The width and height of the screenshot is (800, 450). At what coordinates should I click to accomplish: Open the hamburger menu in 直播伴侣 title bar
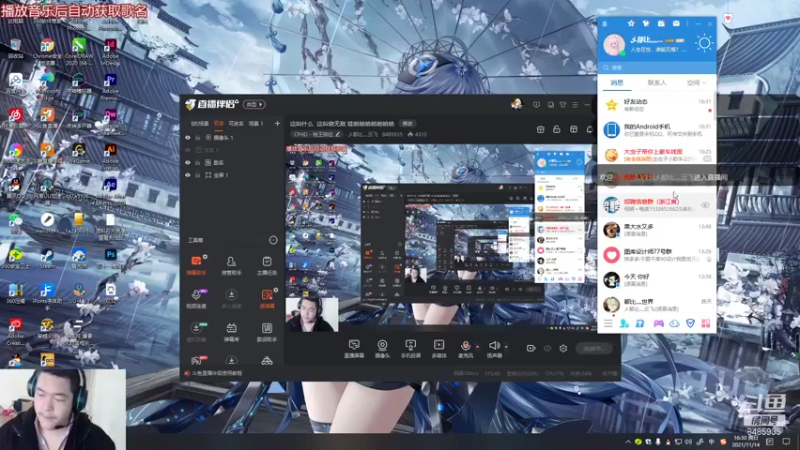point(575,105)
